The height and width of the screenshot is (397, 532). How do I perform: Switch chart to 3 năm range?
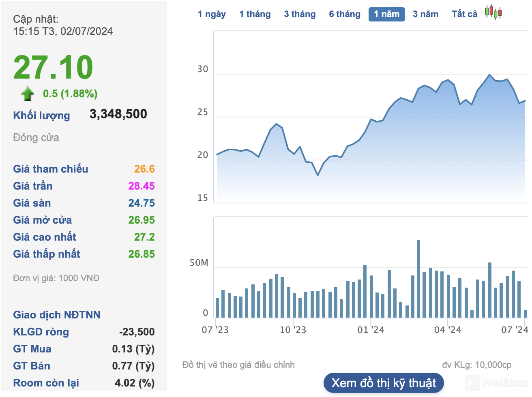[x=425, y=14]
